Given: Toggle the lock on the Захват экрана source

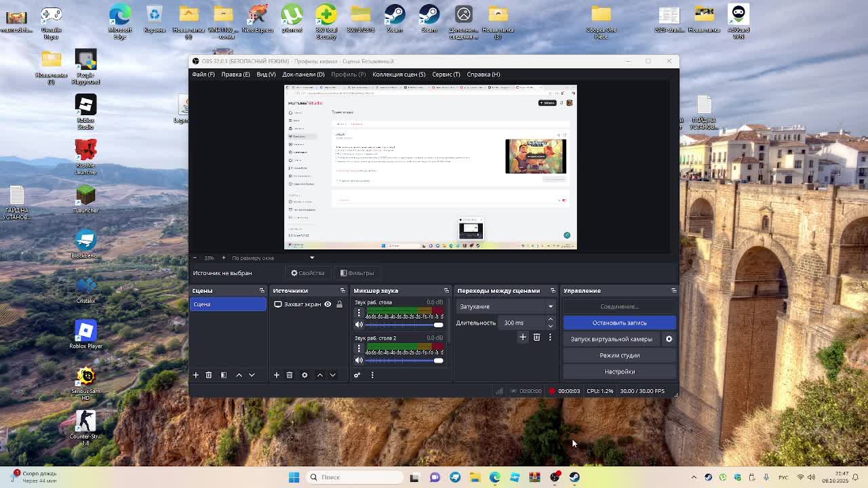Looking at the screenshot, I should pyautogui.click(x=339, y=304).
